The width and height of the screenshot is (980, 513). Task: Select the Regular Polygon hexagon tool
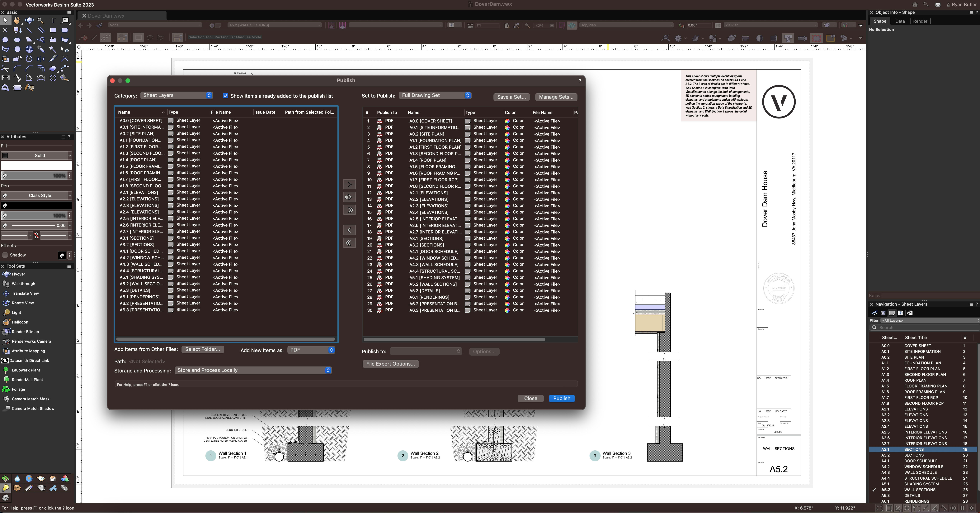tap(17, 49)
